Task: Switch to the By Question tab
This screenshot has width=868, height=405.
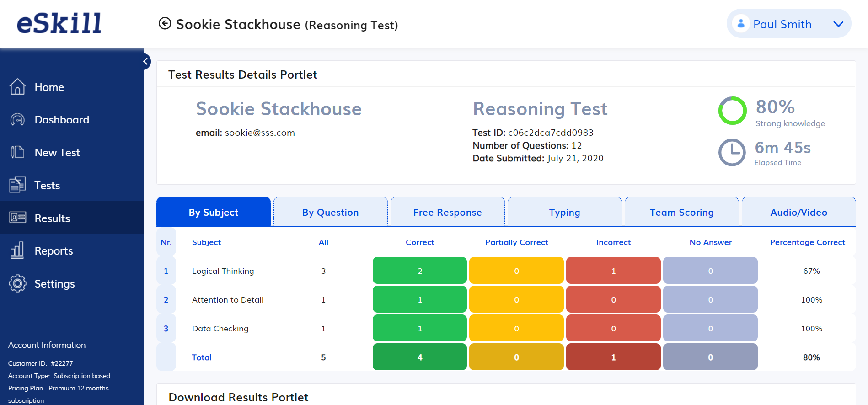Action: (x=330, y=212)
